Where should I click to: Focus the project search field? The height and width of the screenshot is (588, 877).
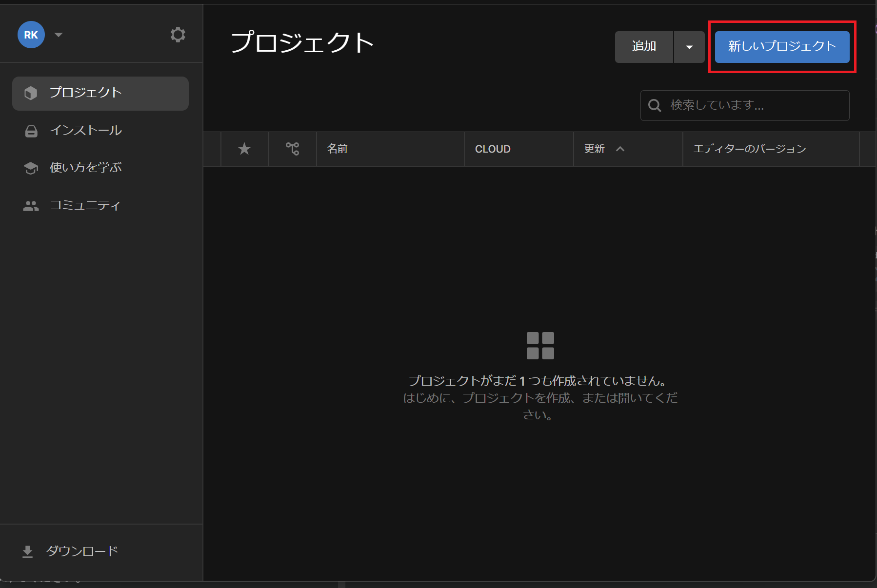tap(745, 105)
